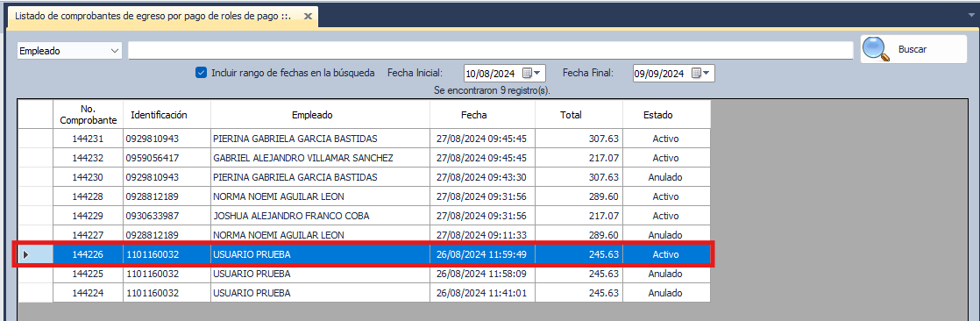
Task: Click date 26/08/2024 11:58:09 cell
Action: pyautogui.click(x=482, y=274)
